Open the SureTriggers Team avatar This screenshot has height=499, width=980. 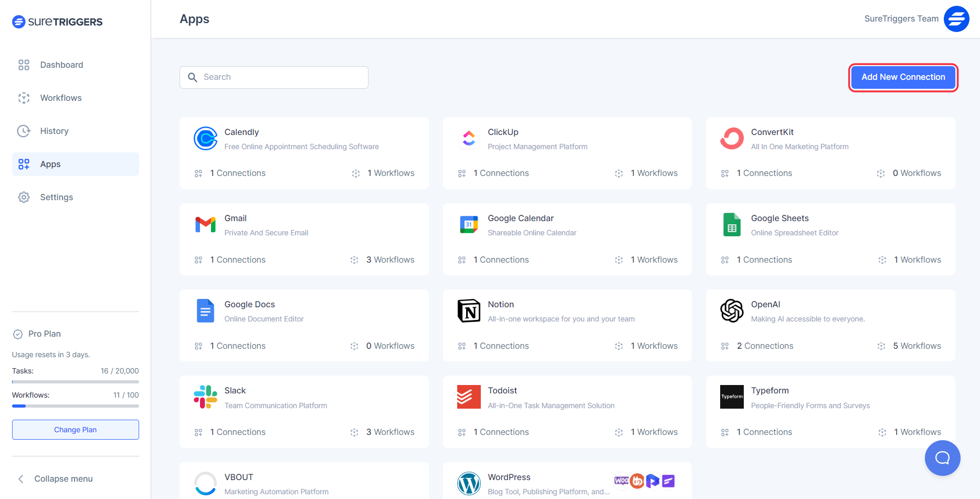[x=956, y=19]
